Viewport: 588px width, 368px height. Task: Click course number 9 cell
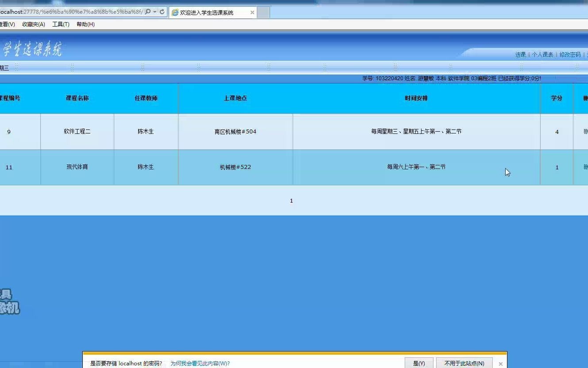[9, 132]
